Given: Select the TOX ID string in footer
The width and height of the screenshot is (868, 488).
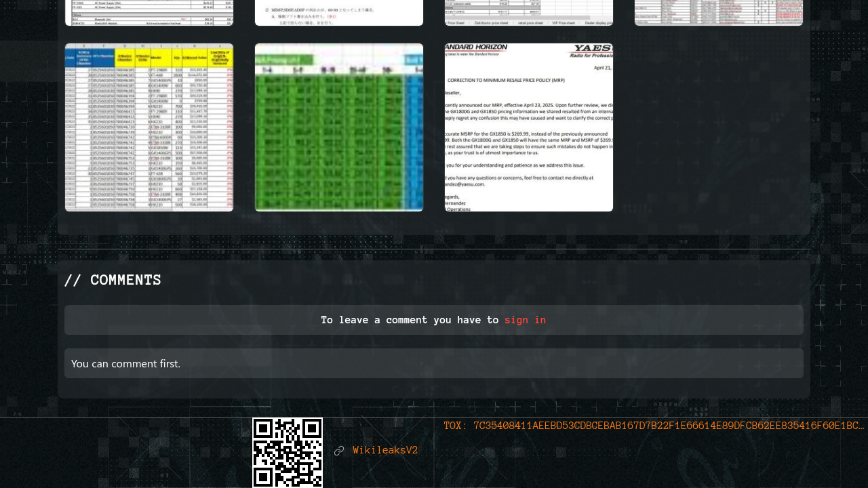Looking at the screenshot, I should tap(668, 426).
